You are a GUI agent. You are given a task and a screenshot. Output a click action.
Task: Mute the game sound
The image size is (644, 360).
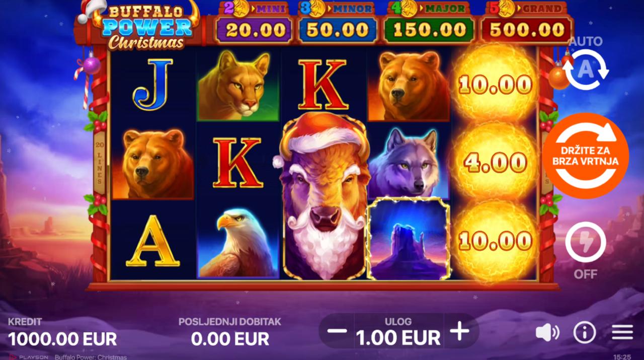pos(547,332)
